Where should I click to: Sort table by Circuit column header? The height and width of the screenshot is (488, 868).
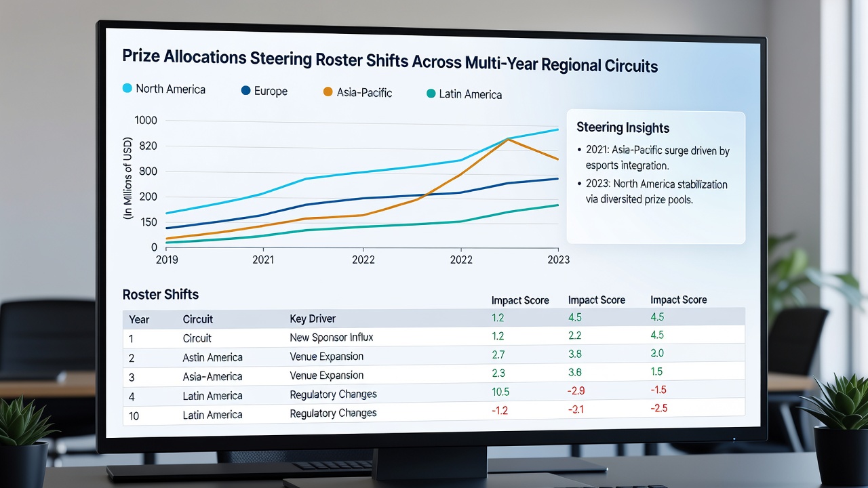[x=198, y=319]
